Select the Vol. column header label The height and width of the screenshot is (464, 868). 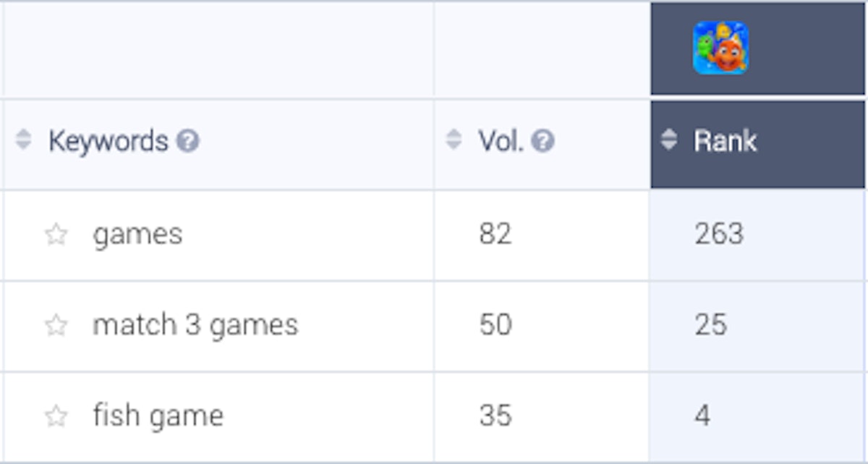click(501, 141)
